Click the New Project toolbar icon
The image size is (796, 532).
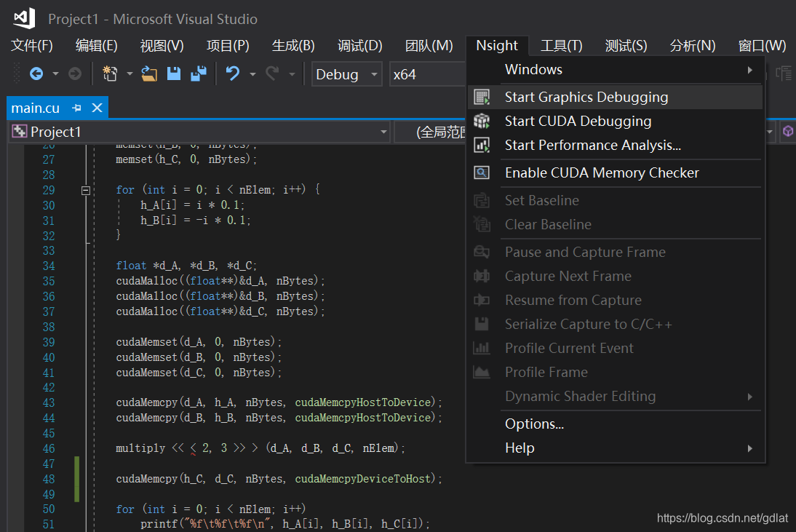click(110, 74)
